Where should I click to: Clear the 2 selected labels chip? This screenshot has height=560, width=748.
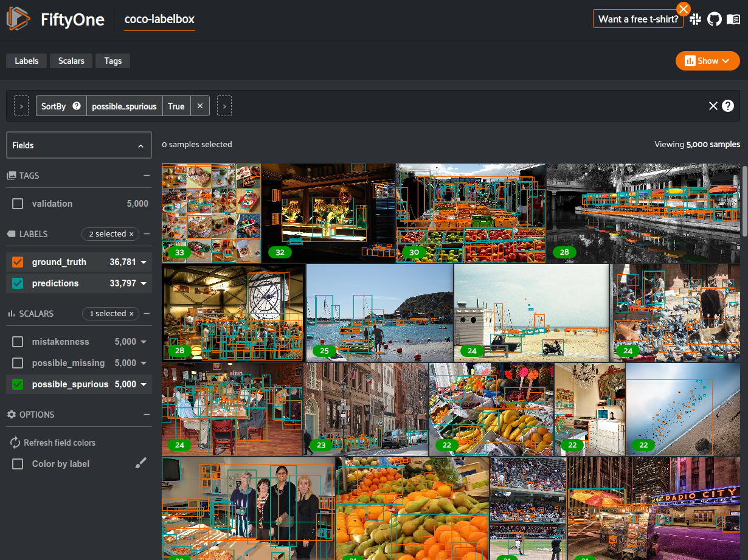(x=131, y=234)
